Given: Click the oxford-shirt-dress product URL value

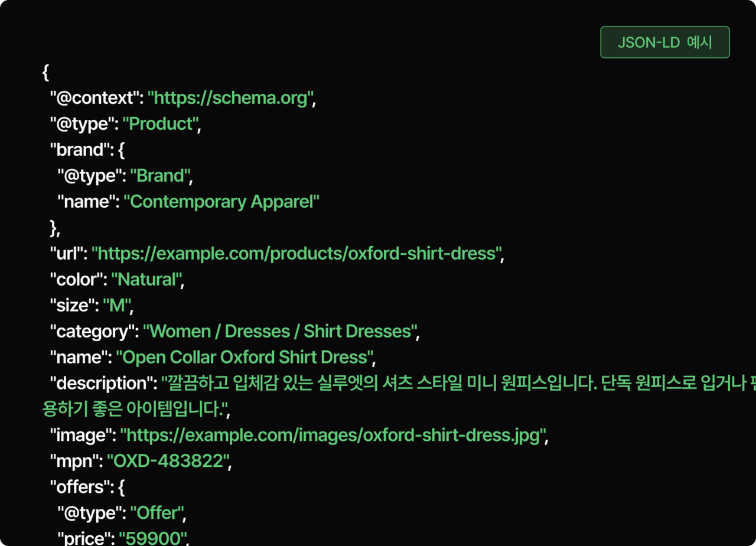Looking at the screenshot, I should (x=296, y=254).
